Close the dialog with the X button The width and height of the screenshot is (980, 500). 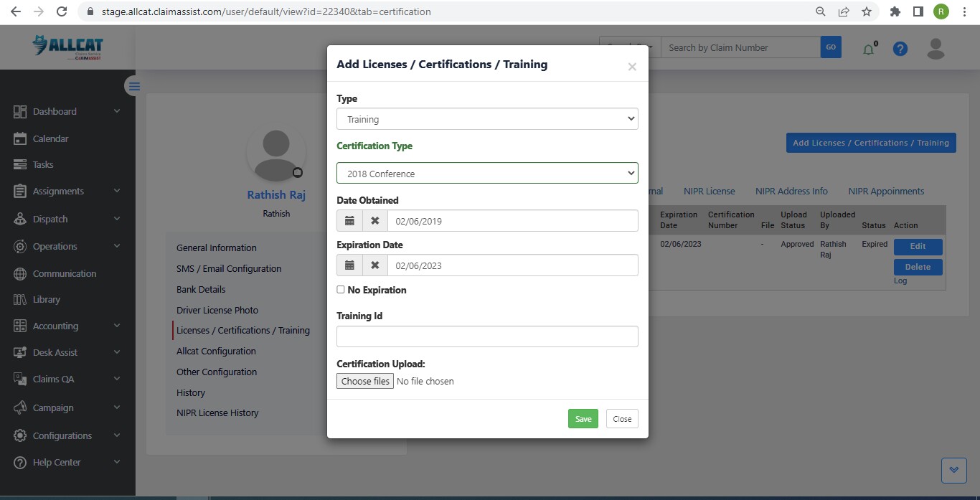coord(632,67)
